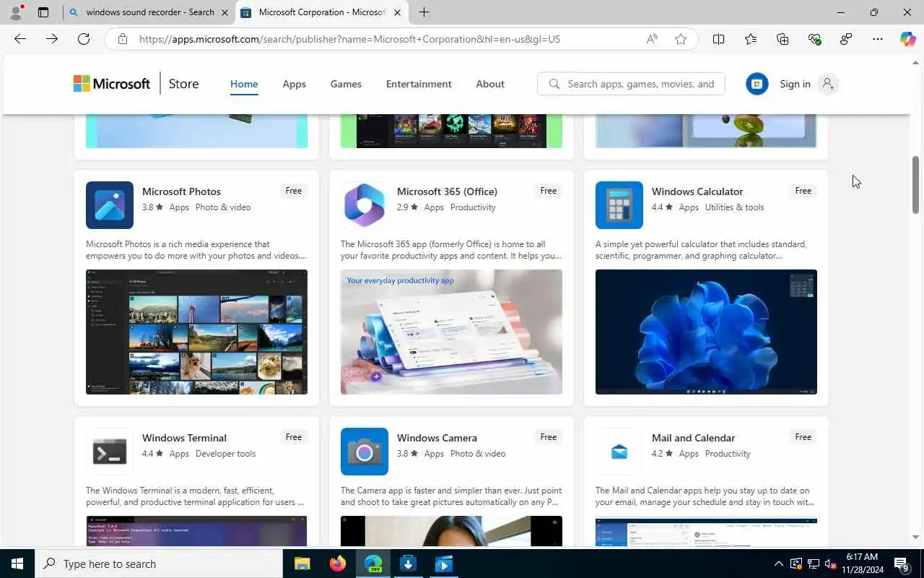
Task: Open Microsoft 365 screenshot thumbnail
Action: click(x=451, y=332)
